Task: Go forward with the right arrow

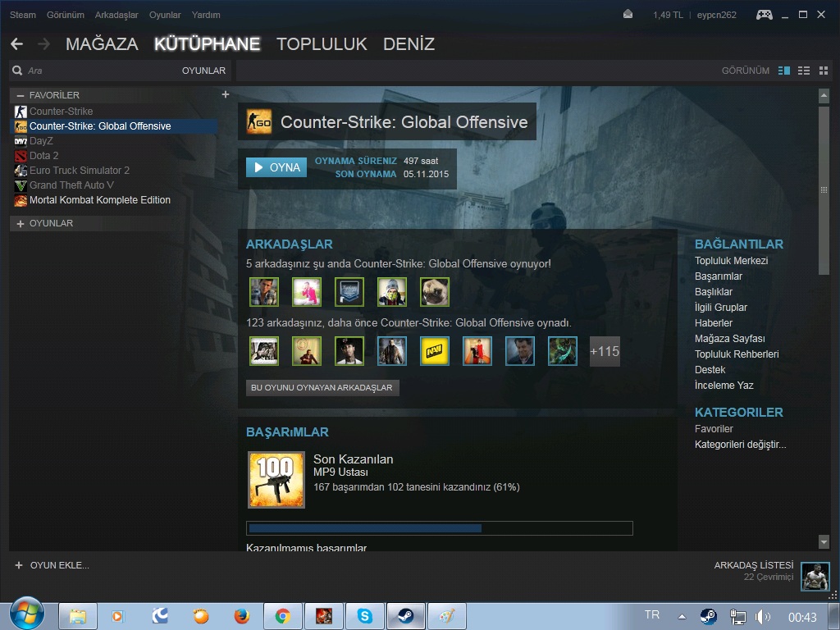Action: coord(44,44)
